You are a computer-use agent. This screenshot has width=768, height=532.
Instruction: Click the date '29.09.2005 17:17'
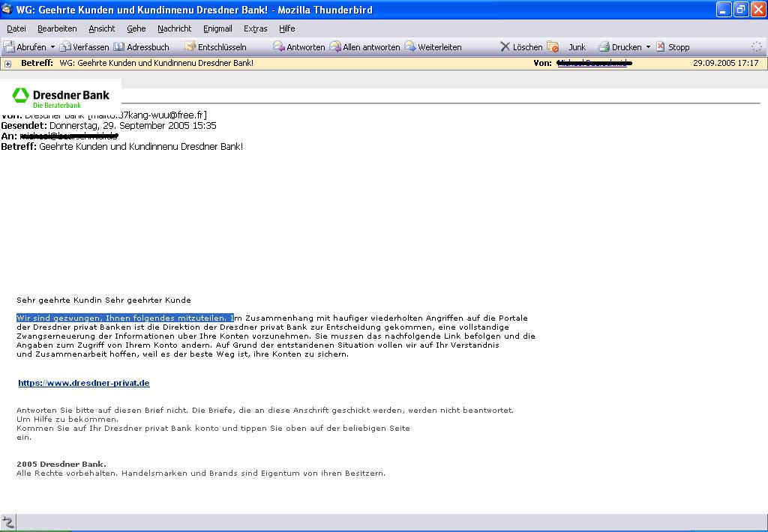click(725, 63)
